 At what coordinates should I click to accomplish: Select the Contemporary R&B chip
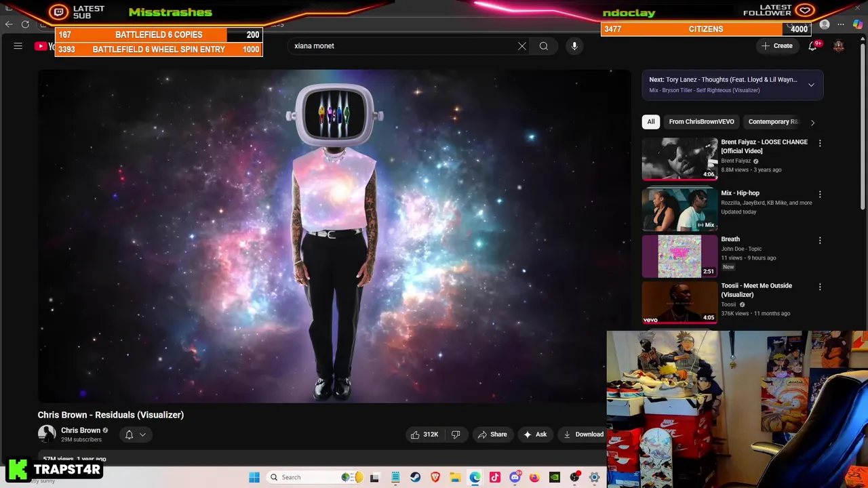773,121
